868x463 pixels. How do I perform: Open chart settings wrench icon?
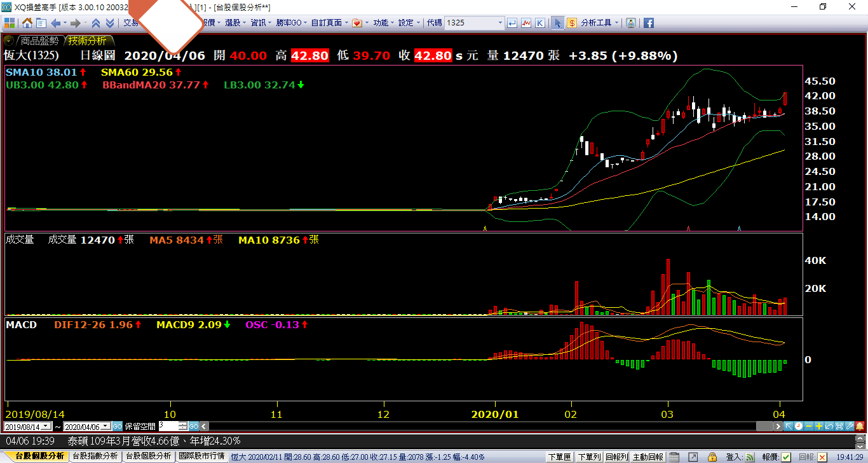[x=850, y=426]
